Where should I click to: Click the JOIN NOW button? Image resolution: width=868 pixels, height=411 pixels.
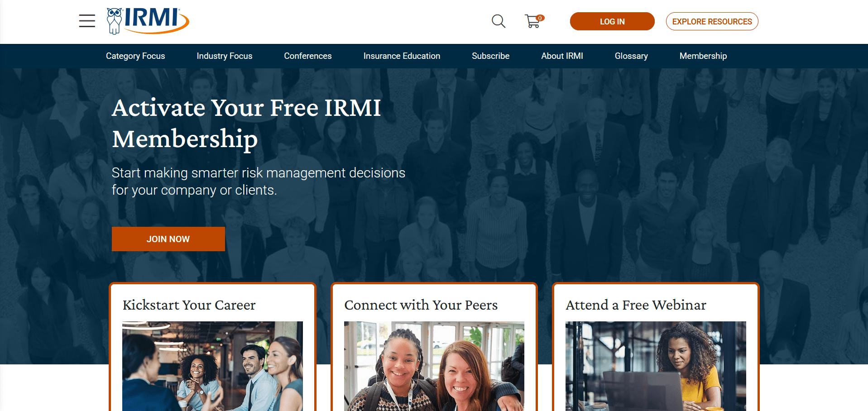pos(168,239)
